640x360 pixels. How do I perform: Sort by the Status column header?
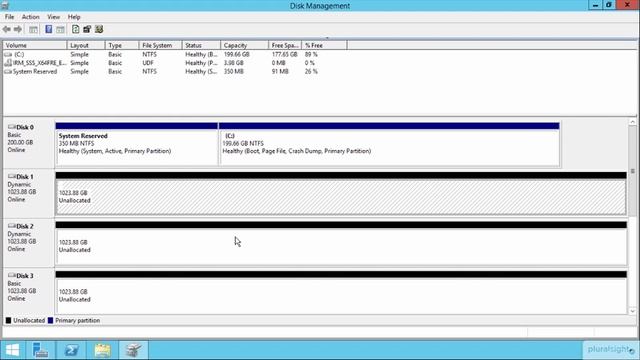(x=201, y=45)
